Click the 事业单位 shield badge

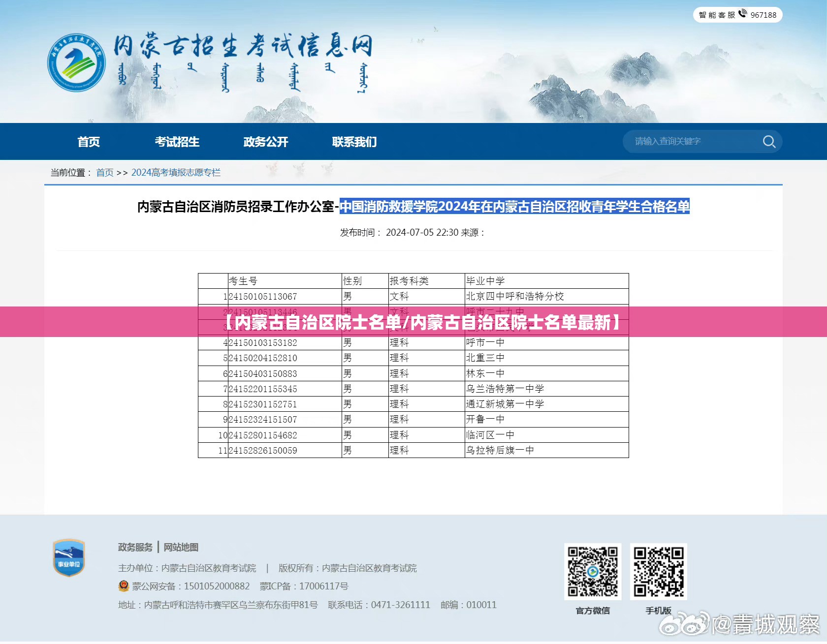(69, 557)
